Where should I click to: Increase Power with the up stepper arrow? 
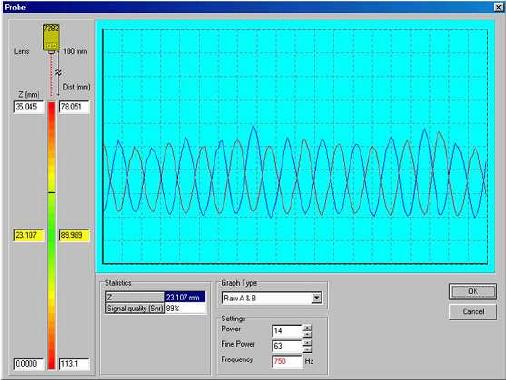click(x=307, y=328)
